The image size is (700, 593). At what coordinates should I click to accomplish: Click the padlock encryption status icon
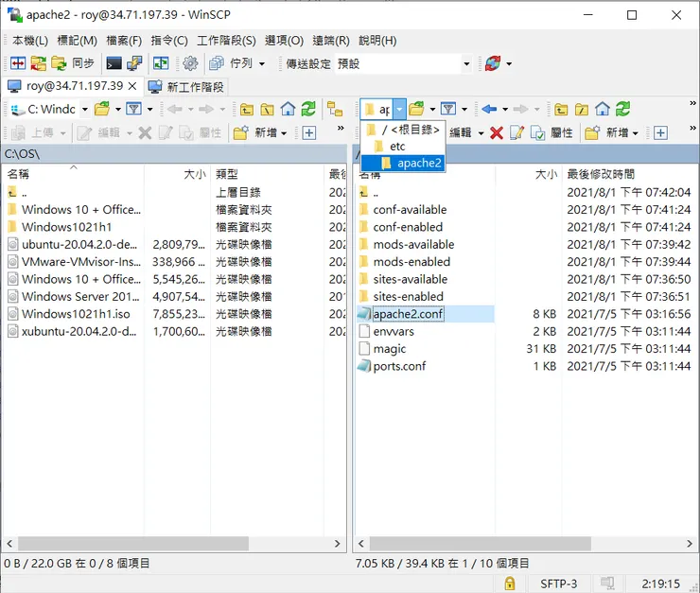[509, 584]
